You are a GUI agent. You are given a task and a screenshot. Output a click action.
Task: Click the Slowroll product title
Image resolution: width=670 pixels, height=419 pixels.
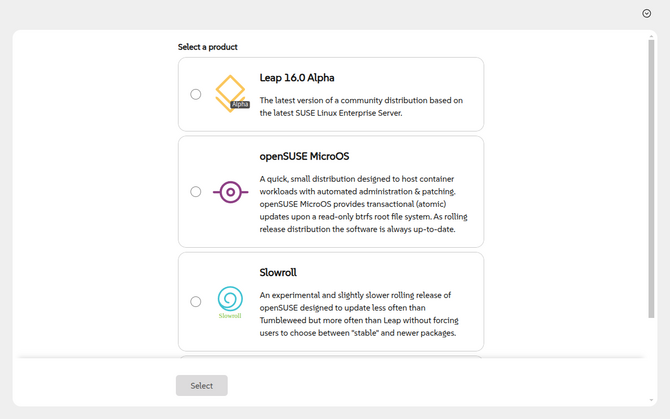pos(278,272)
